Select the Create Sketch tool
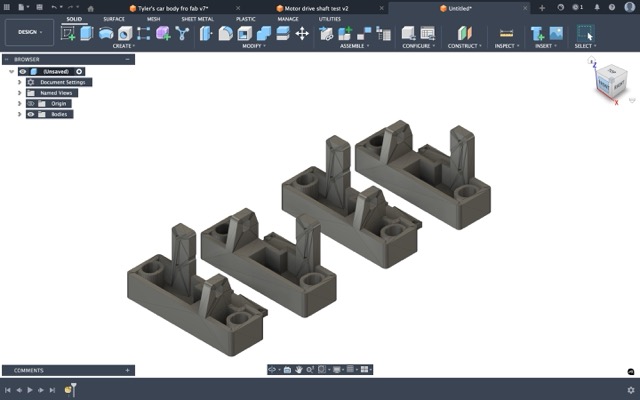The height and width of the screenshot is (400, 640). point(68,33)
